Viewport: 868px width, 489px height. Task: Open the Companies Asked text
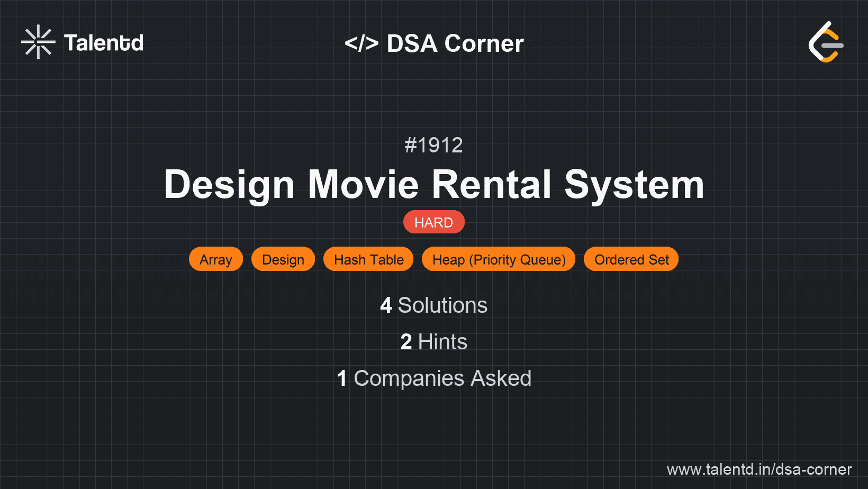click(442, 378)
